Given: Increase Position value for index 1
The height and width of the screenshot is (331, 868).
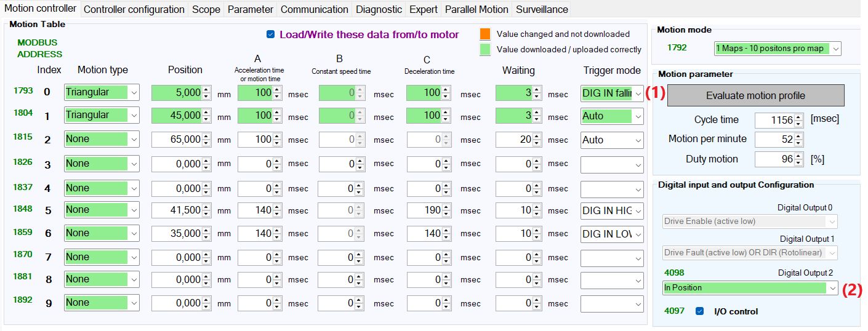Looking at the screenshot, I should click(x=207, y=113).
